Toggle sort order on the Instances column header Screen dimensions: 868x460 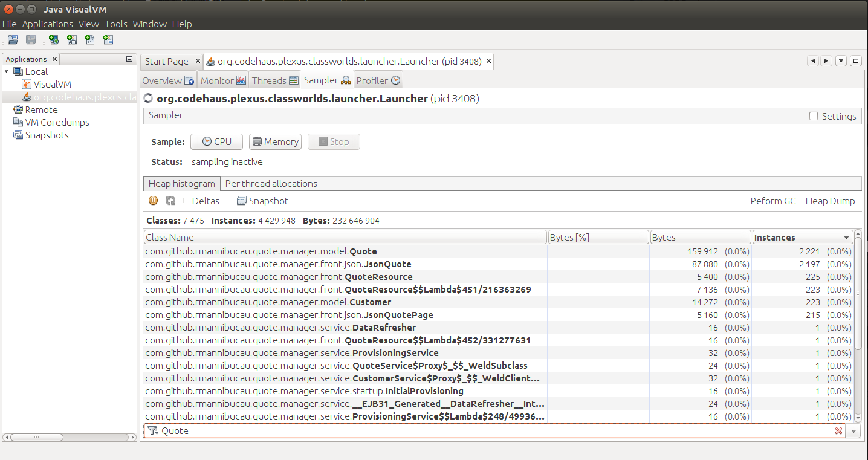click(802, 238)
